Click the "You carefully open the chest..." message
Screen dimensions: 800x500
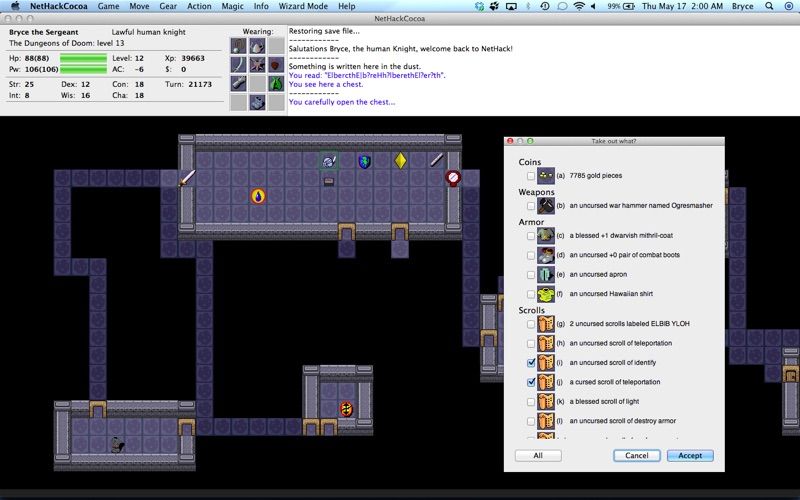coord(342,102)
